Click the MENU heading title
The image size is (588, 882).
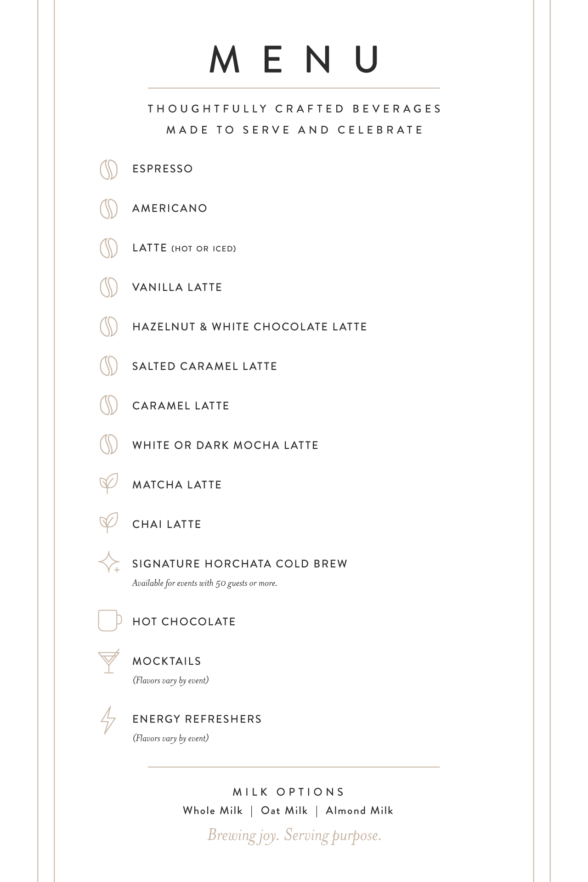coord(294,59)
